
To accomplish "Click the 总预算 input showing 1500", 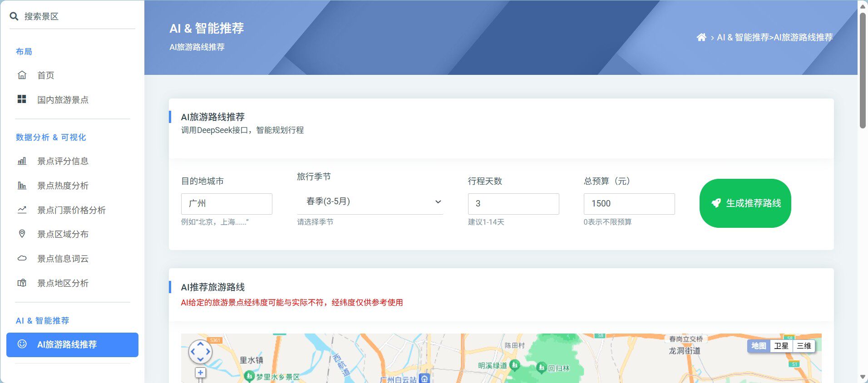I will 629,204.
